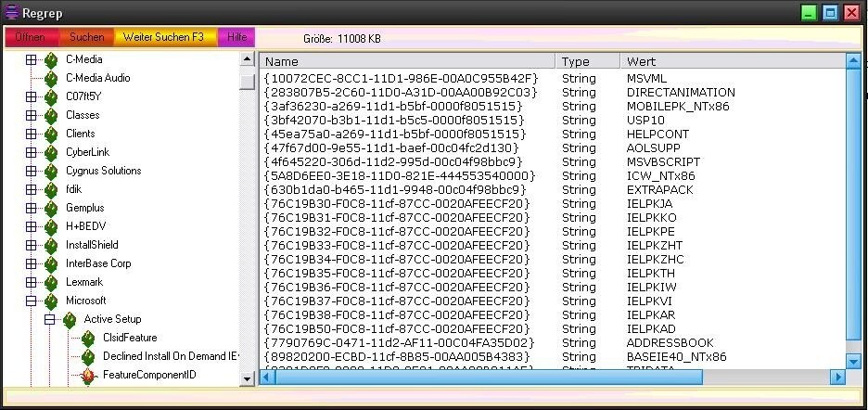The height and width of the screenshot is (410, 868).
Task: Click the Active Setup key icon
Action: [70, 319]
